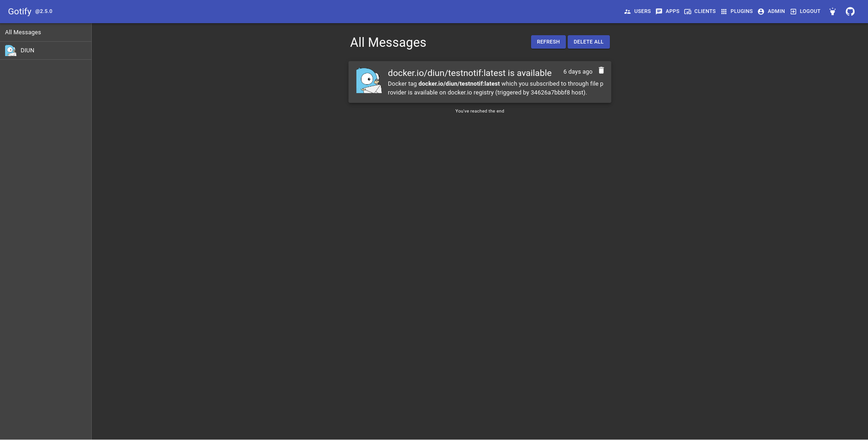This screenshot has width=868, height=440.
Task: Click the message title 'docker.io/diun/testnotif:latest is available'
Action: pos(469,73)
